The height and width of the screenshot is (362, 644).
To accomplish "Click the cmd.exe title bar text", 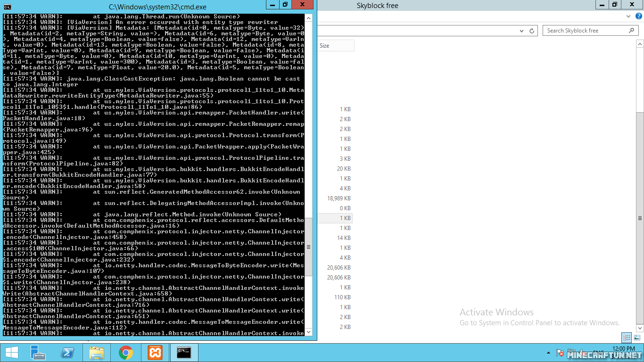I will click(157, 7).
